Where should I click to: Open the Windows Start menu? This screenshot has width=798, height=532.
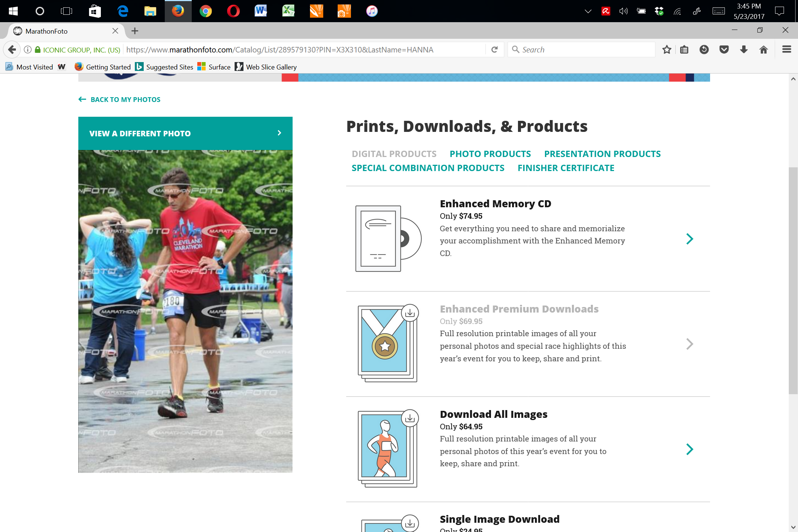coord(13,11)
